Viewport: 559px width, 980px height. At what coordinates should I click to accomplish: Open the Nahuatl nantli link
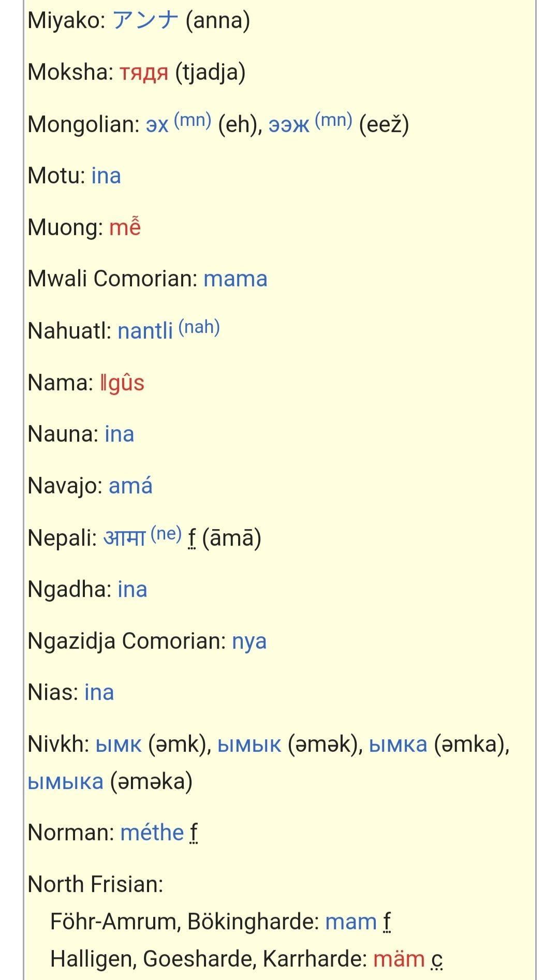(x=145, y=331)
